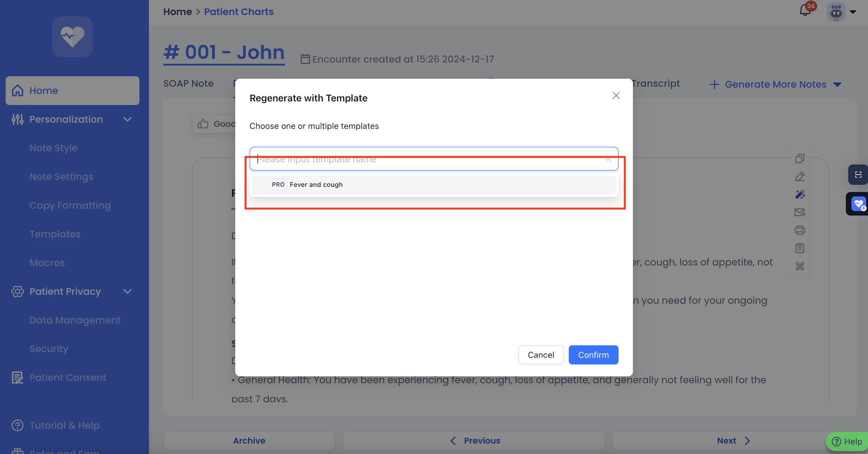
Task: Click the envelope email icon
Action: pyautogui.click(x=800, y=213)
